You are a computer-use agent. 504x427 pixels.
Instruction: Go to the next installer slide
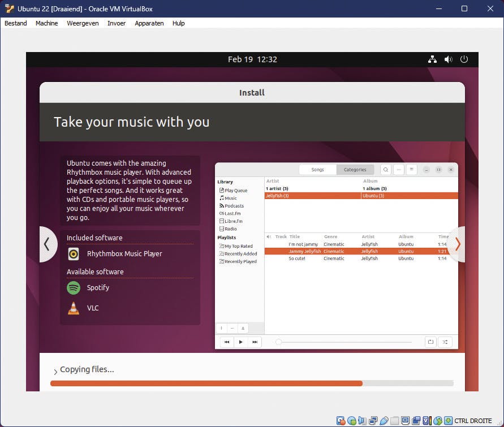(458, 244)
